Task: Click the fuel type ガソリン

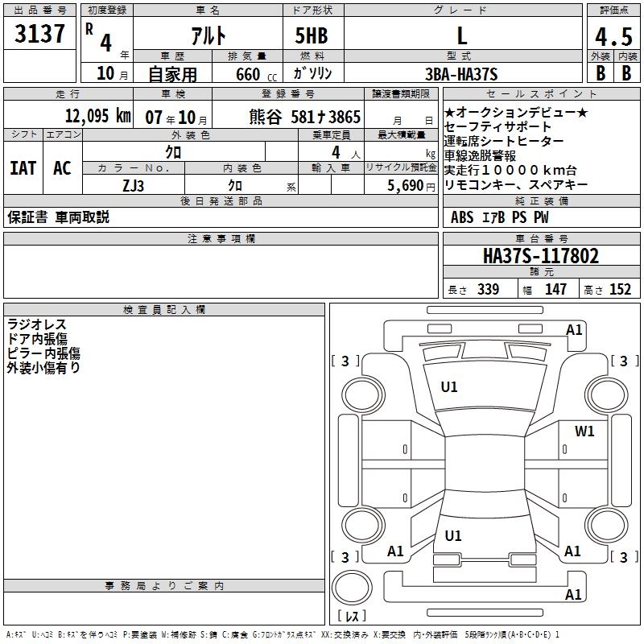Action: (x=312, y=73)
